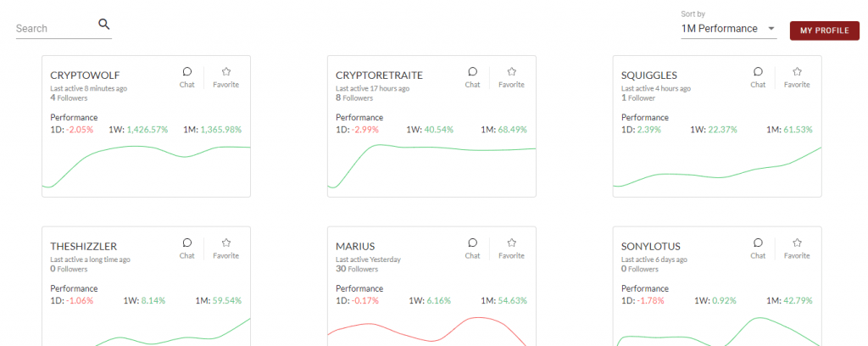Viewport: 868px width, 346px height.
Task: Open the CRYPTOWOLF trader name
Action: [85, 75]
